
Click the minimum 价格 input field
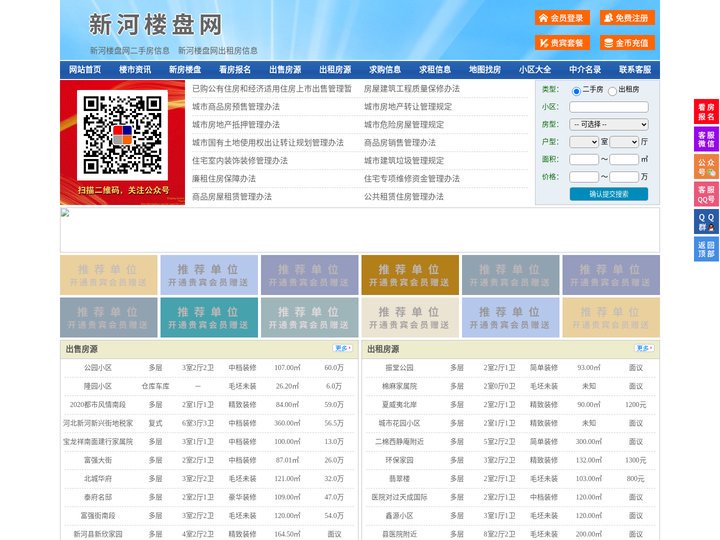click(x=584, y=177)
